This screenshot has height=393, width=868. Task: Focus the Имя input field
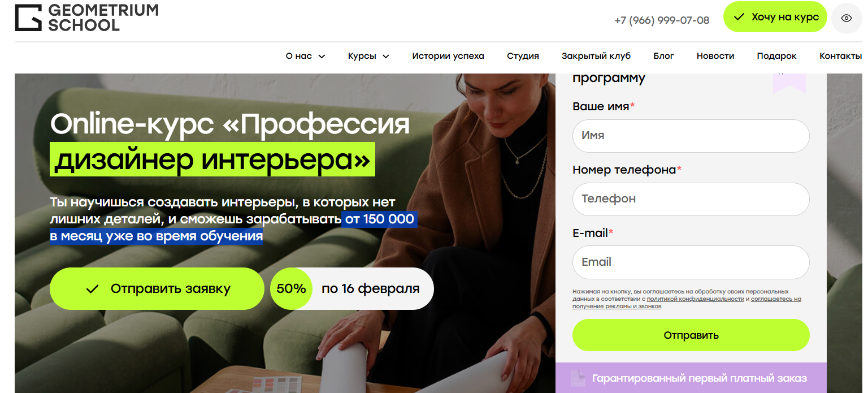point(691,136)
